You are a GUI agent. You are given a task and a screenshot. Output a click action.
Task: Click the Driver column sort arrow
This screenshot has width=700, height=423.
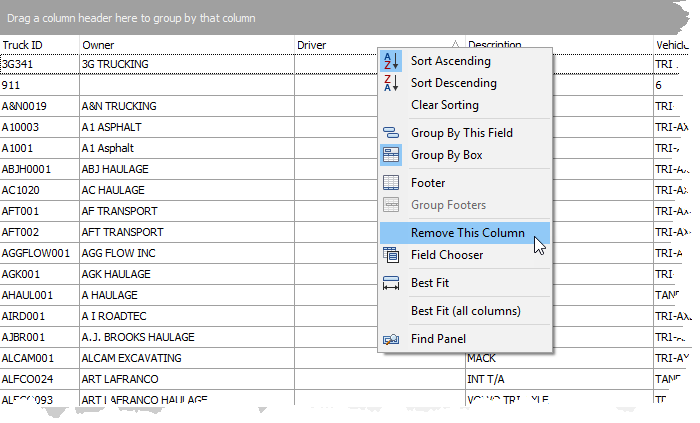click(456, 45)
